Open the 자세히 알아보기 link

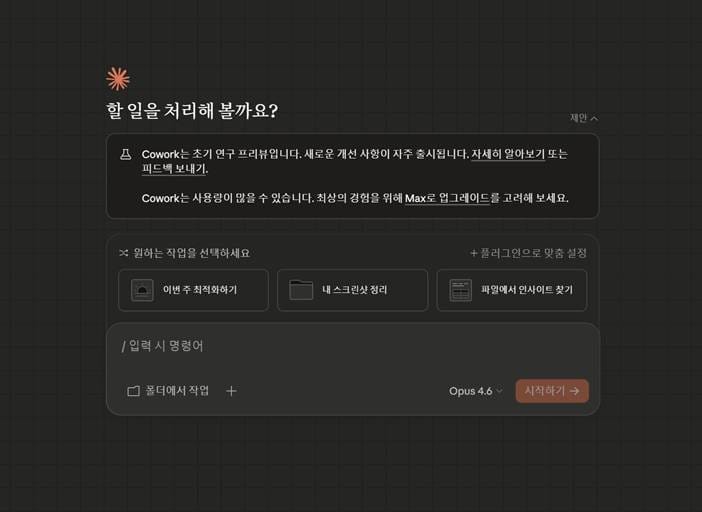[x=508, y=154]
